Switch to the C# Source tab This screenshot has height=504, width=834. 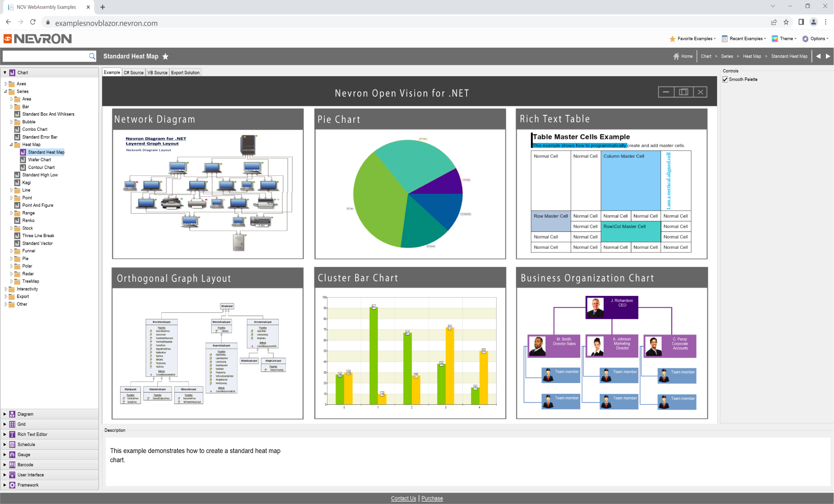[x=133, y=73]
